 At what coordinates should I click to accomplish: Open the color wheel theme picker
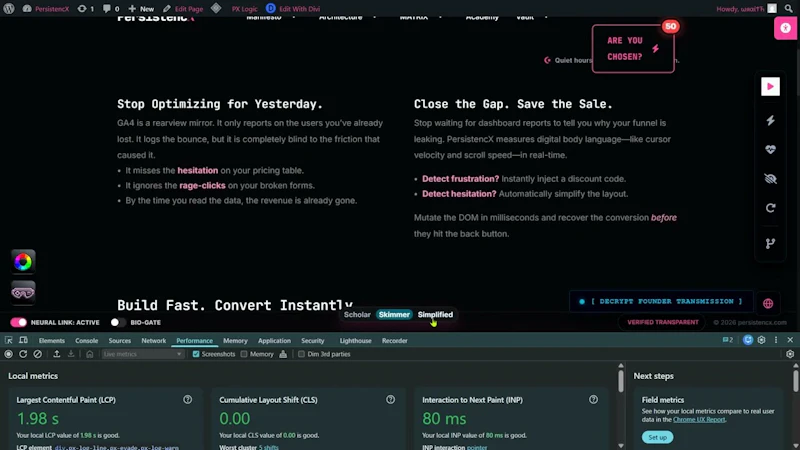[x=23, y=262]
